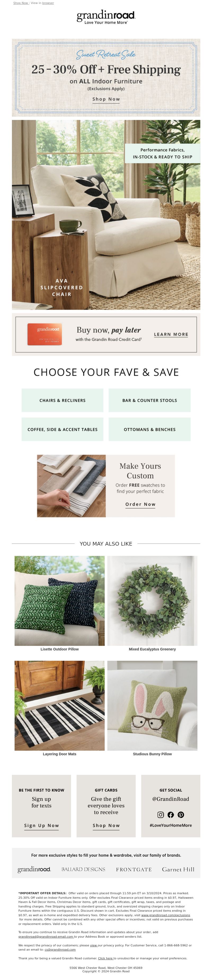Open the Facebook social icon
212x980 pixels.
pos(170,815)
